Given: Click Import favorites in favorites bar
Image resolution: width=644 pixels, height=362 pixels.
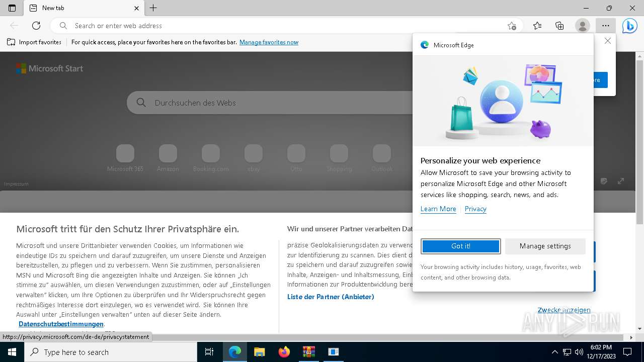Looking at the screenshot, I should click(34, 42).
